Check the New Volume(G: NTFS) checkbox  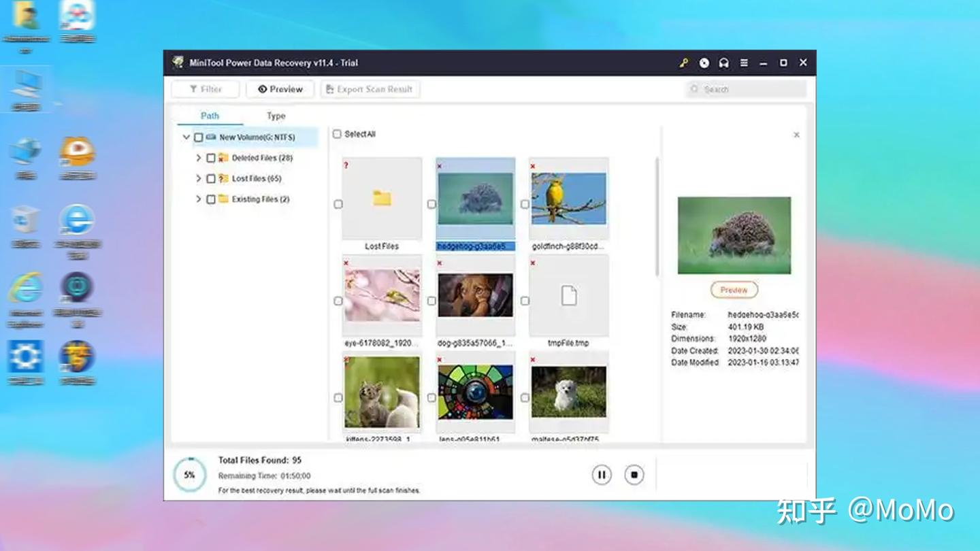pos(199,137)
